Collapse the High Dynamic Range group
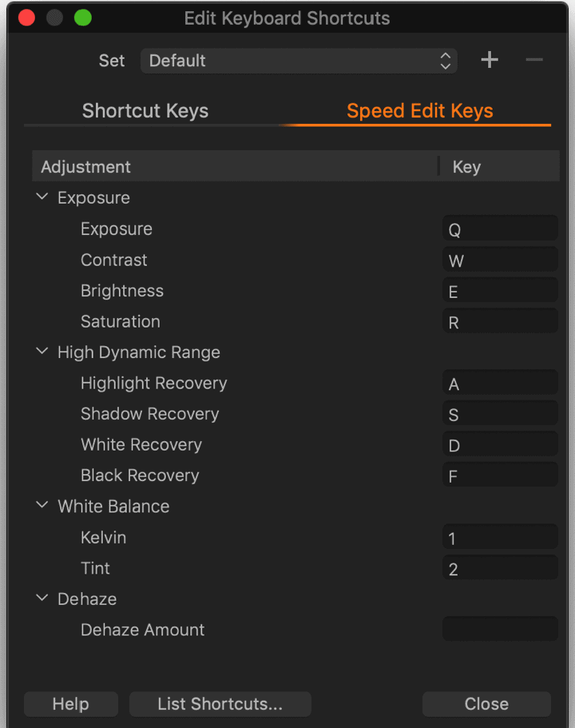The height and width of the screenshot is (728, 575). [x=42, y=352]
